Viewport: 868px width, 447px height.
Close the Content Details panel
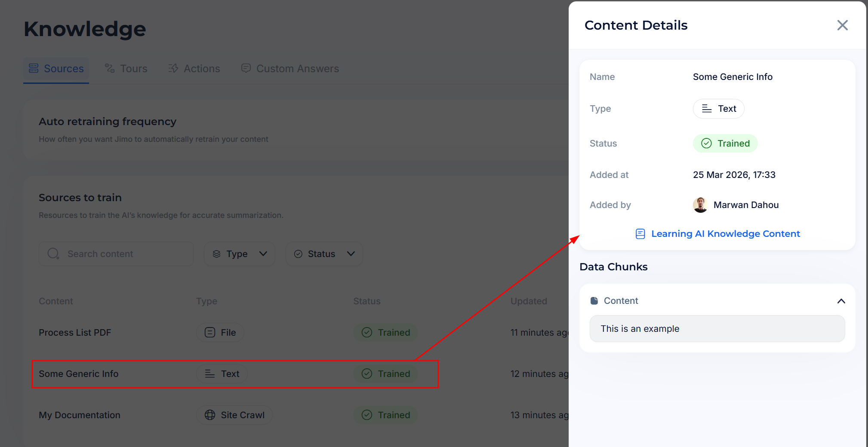[842, 25]
